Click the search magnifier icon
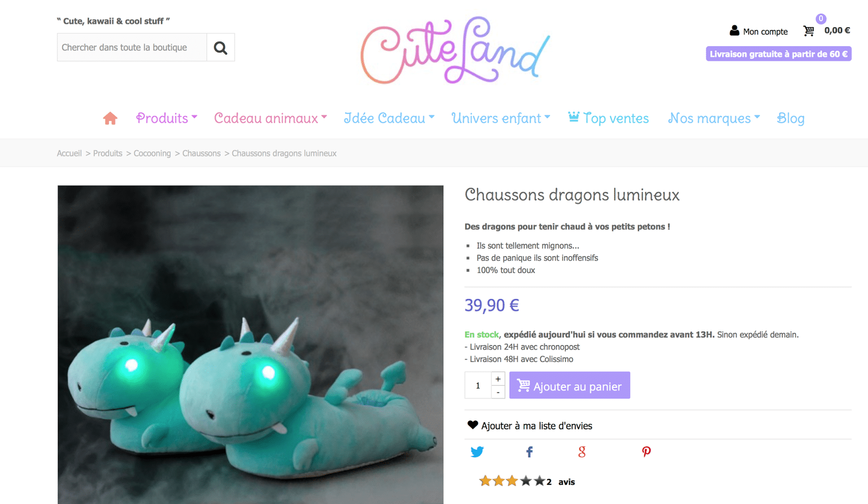This screenshot has height=504, width=868. pos(220,48)
